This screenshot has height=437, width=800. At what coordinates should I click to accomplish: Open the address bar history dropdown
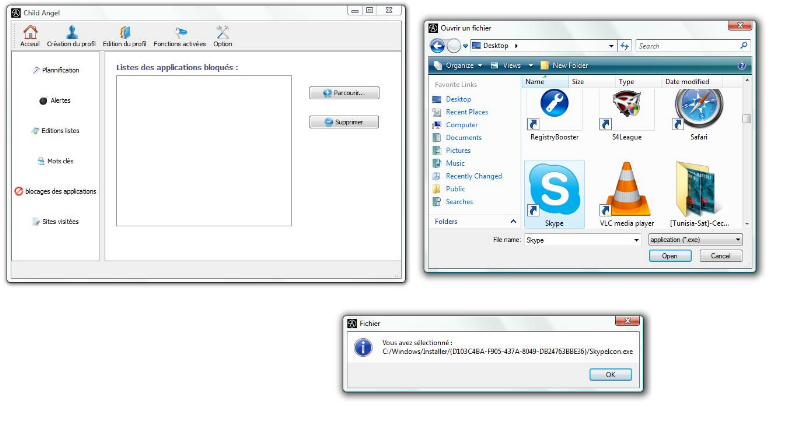[611, 46]
